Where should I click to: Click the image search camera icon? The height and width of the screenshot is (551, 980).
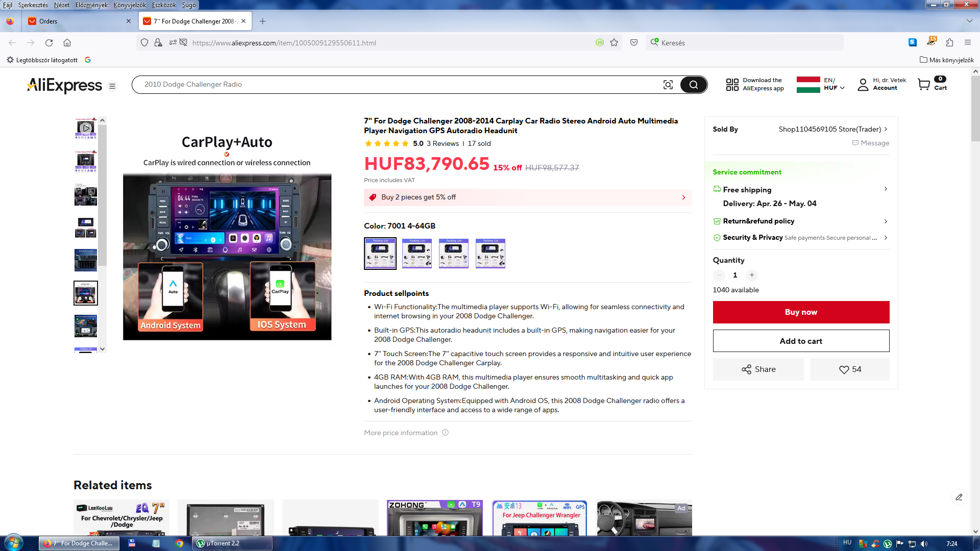[668, 85]
